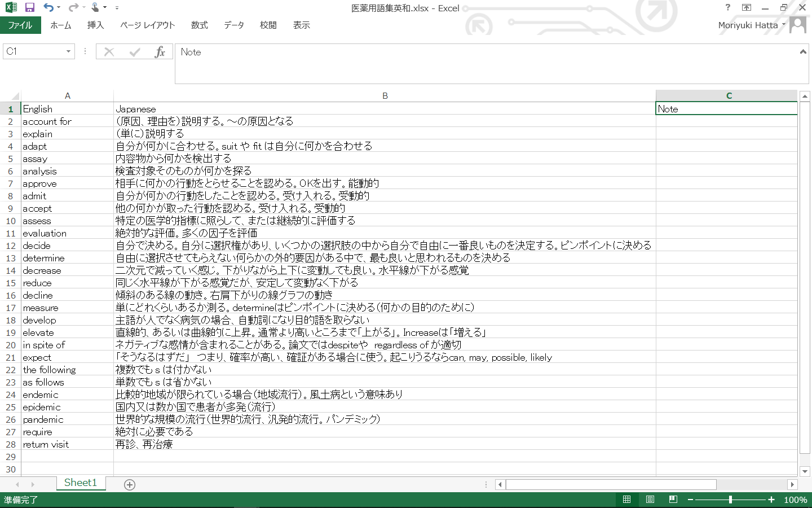Open the ファイル tab
The height and width of the screenshot is (508, 812).
(x=20, y=25)
